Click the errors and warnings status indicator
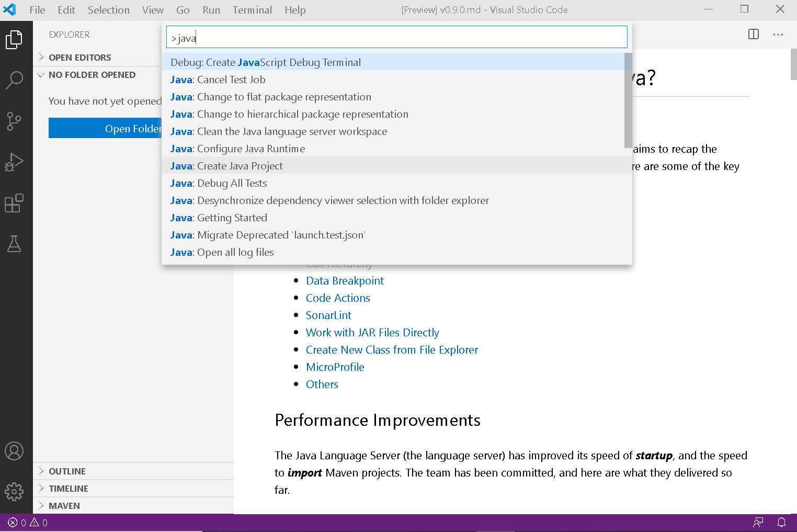Viewport: 797px width, 532px height. tap(28, 523)
